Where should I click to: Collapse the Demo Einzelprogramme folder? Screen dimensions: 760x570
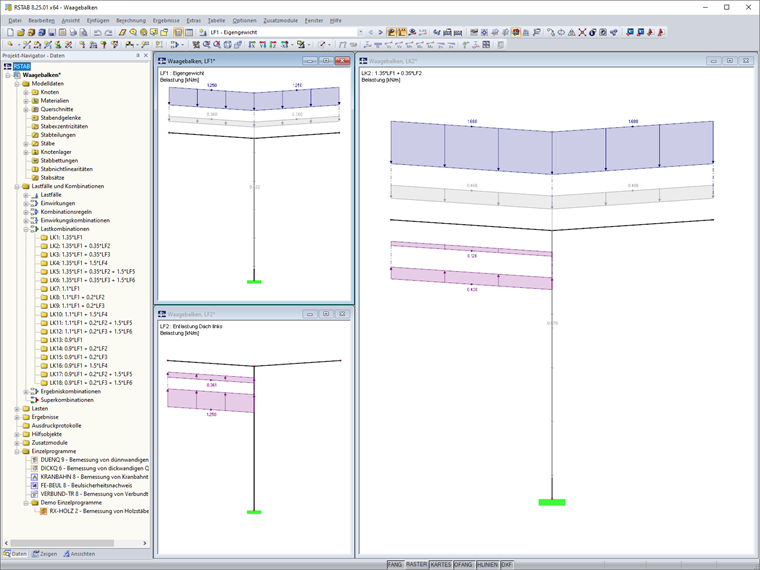coord(26,503)
